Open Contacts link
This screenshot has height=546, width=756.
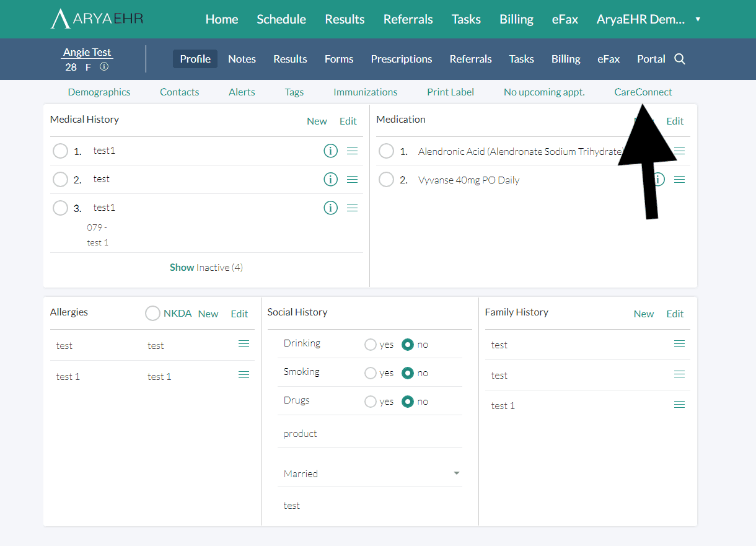coord(180,92)
